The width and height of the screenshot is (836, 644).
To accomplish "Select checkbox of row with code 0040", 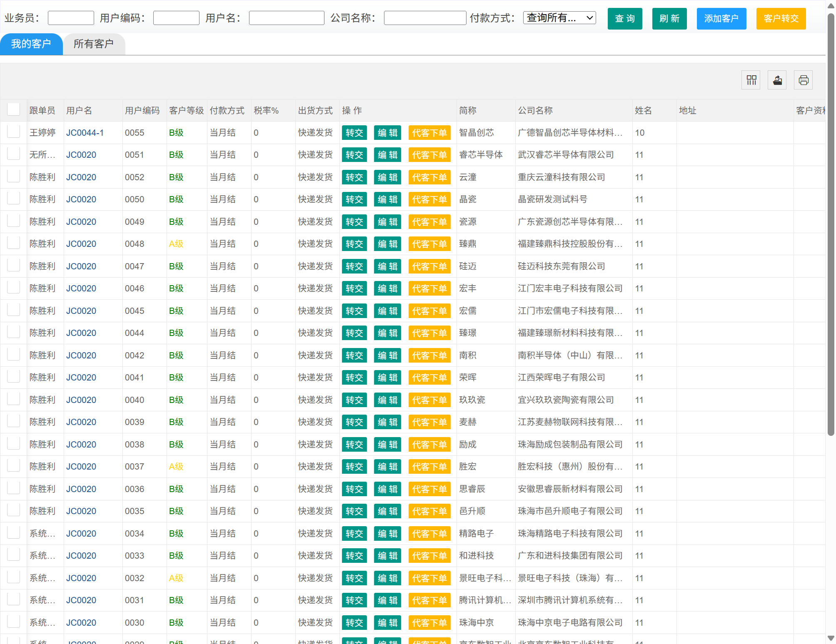I will coord(14,399).
